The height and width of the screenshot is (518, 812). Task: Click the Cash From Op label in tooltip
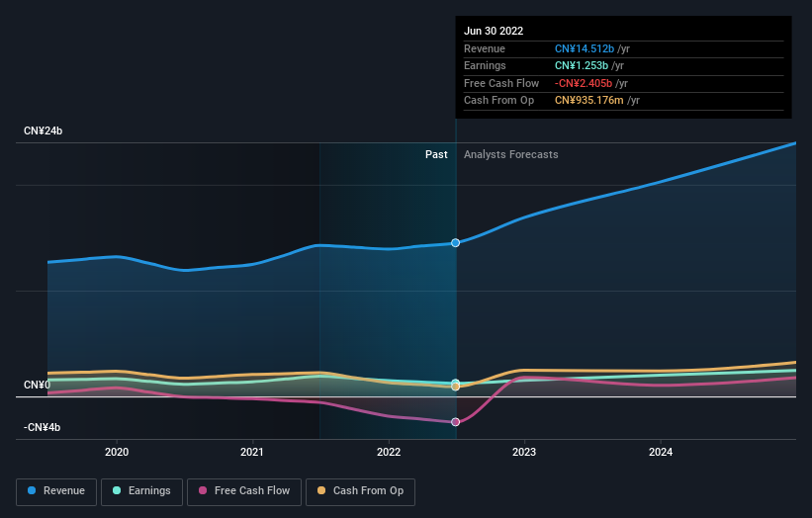pyautogui.click(x=498, y=101)
